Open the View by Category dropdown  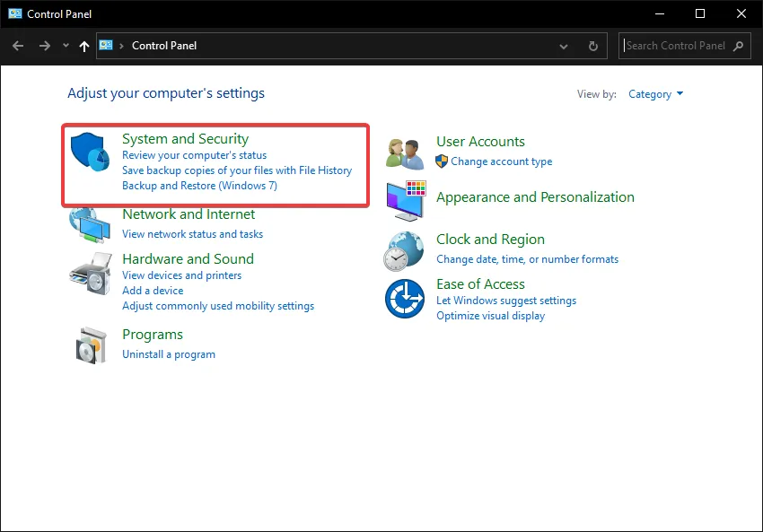[x=656, y=94]
